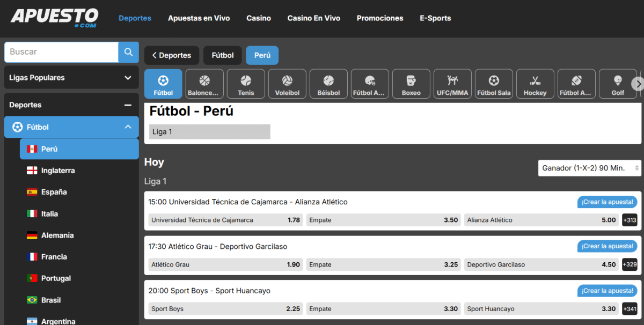Click the soccer ball icon beside Fútbol in sidebar
Viewport: 644px width, 325px height.
18,127
